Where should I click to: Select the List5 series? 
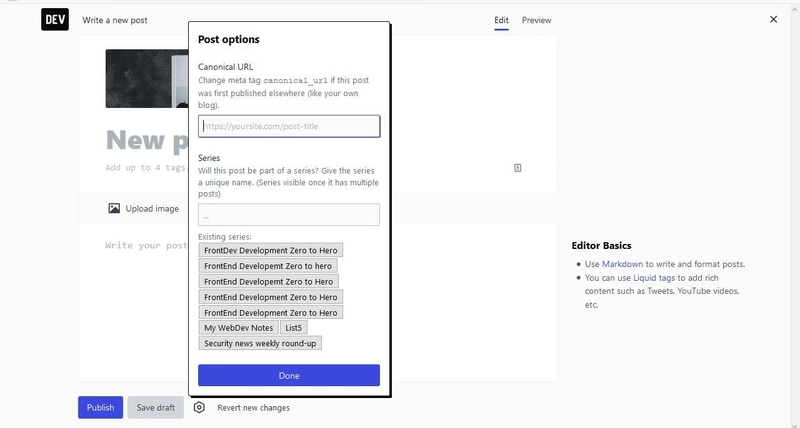click(293, 328)
